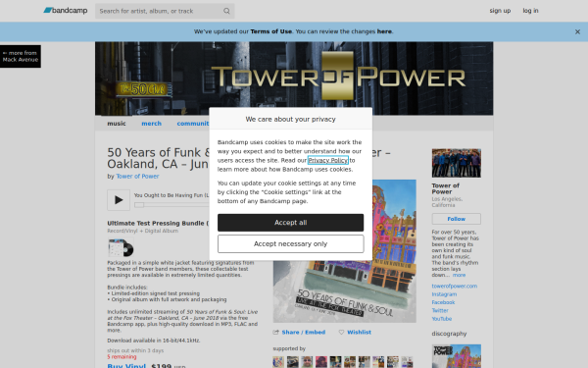Open the fourth supporter avatar
This screenshot has width=588, height=368.
(x=321, y=362)
